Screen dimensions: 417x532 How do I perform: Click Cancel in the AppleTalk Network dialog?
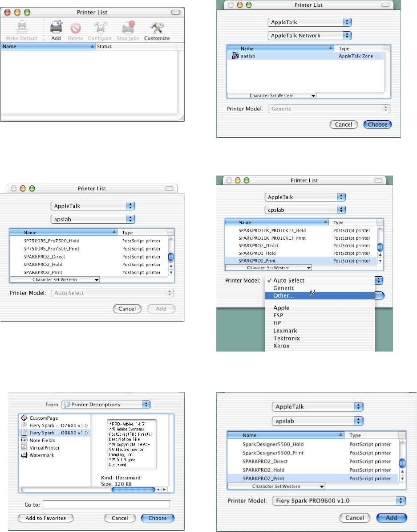click(x=344, y=124)
